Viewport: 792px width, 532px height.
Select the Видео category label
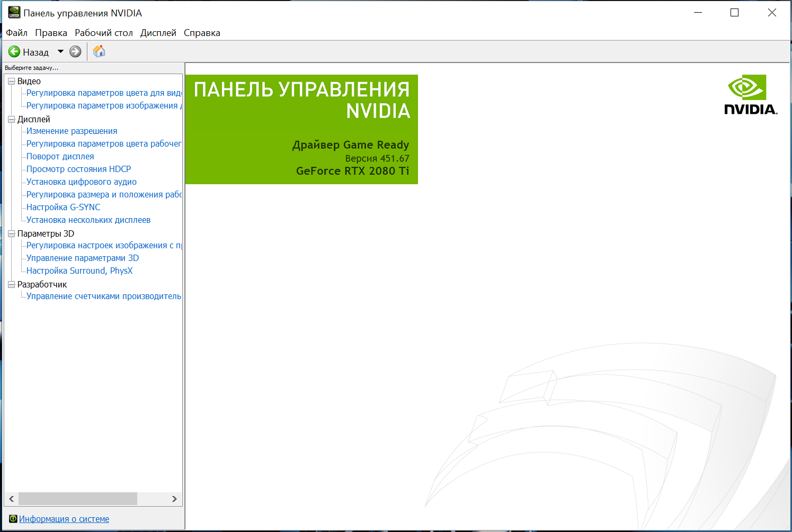[x=29, y=82]
